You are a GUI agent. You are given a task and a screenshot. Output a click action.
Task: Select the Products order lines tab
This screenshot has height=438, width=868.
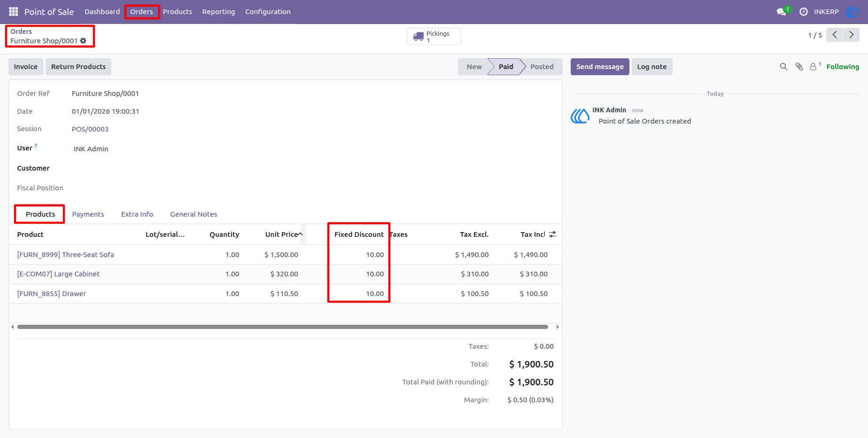(x=40, y=214)
